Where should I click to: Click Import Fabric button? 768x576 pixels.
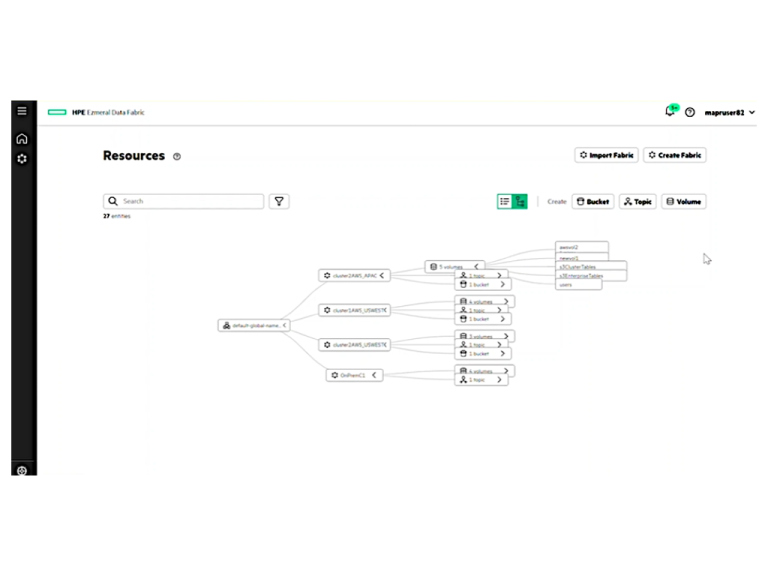[607, 155]
